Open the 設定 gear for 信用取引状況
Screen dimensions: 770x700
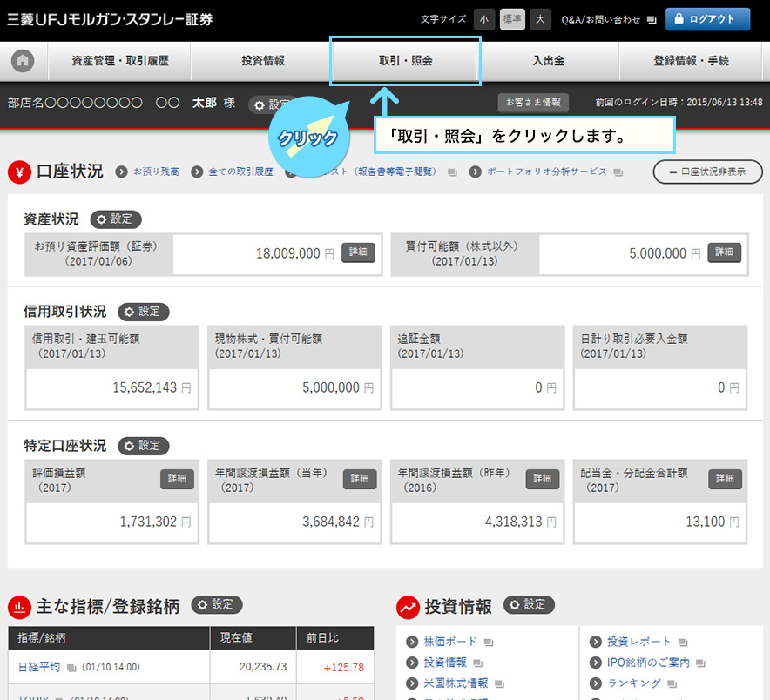click(x=144, y=312)
